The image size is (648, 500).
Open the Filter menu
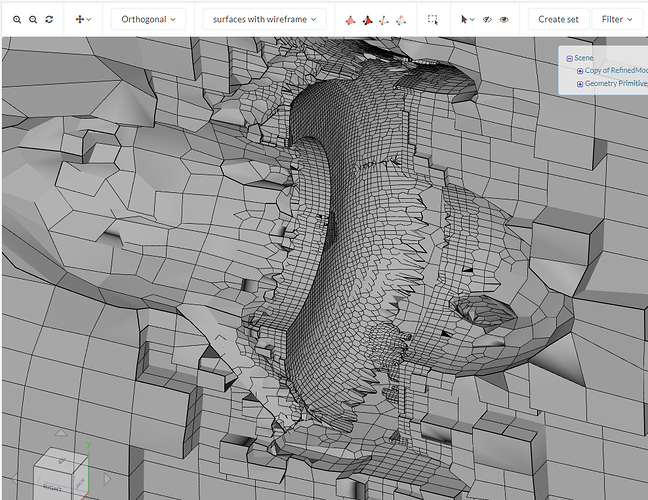coord(617,19)
